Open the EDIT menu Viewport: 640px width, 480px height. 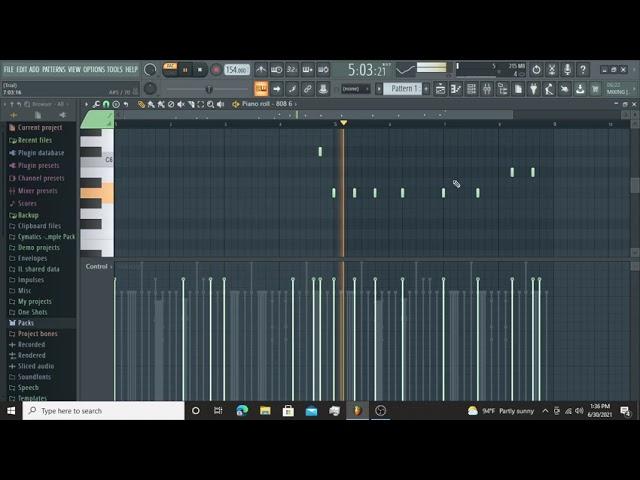click(22, 69)
